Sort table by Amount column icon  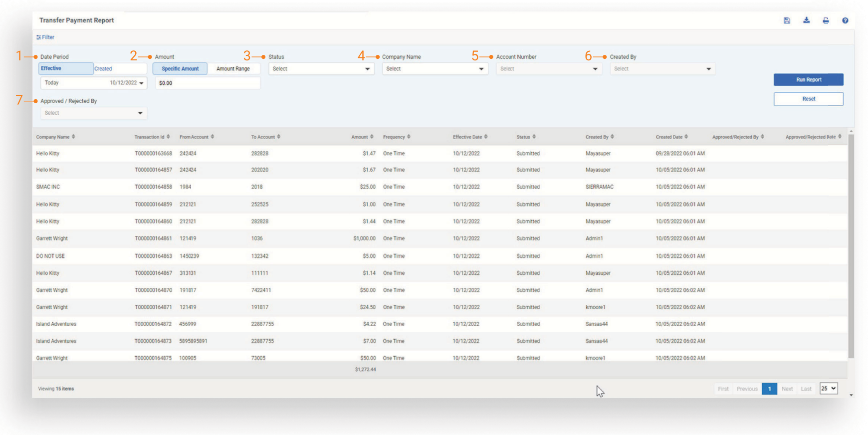372,137
